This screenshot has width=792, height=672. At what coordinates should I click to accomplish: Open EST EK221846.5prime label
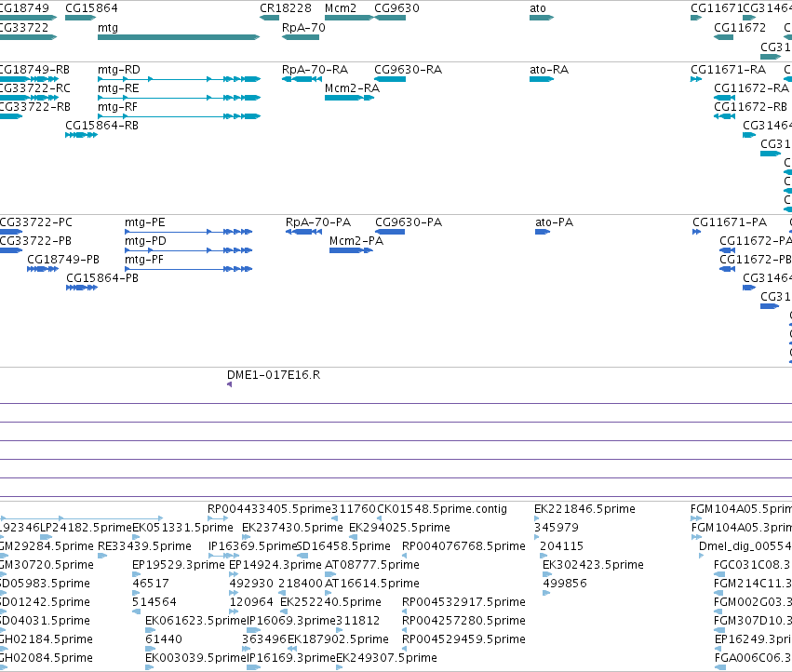click(x=584, y=509)
